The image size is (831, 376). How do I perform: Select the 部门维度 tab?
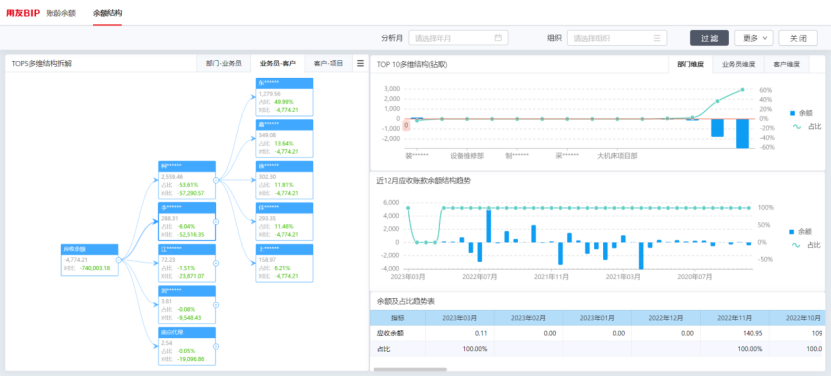tap(691, 64)
